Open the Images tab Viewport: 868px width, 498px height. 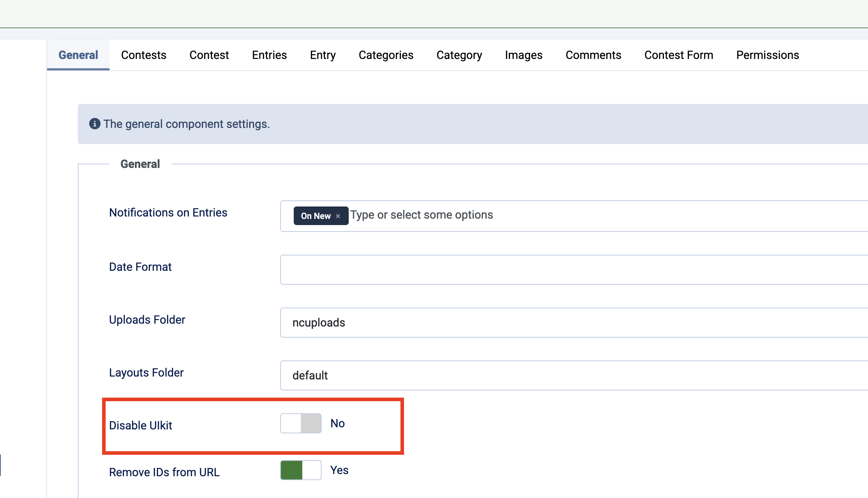click(x=524, y=55)
